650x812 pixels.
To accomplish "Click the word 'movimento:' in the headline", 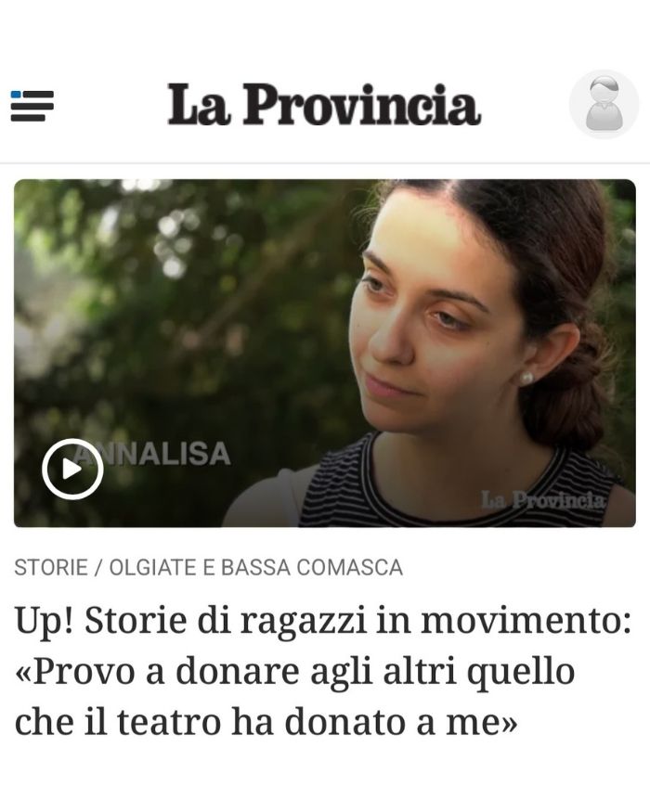I will (x=526, y=621).
